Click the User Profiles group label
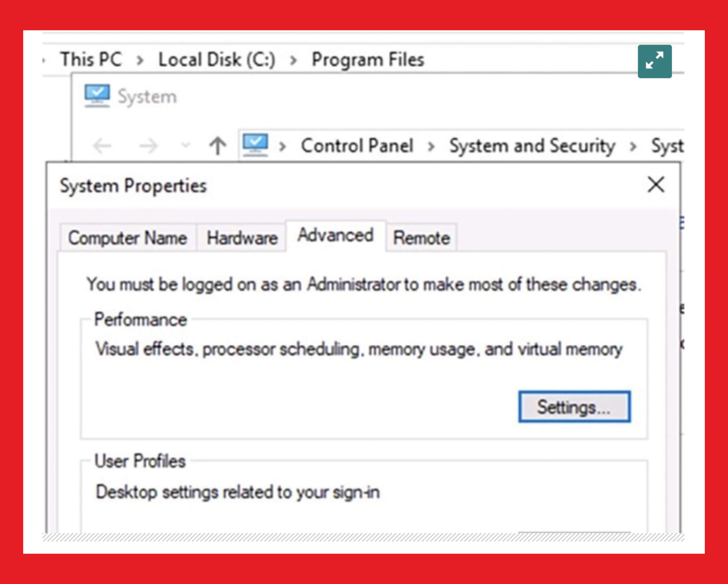This screenshot has height=584, width=728. tap(140, 461)
